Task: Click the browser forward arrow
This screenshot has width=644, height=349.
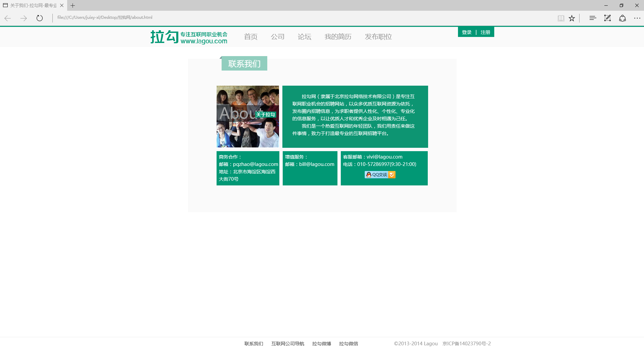Action: (x=24, y=18)
